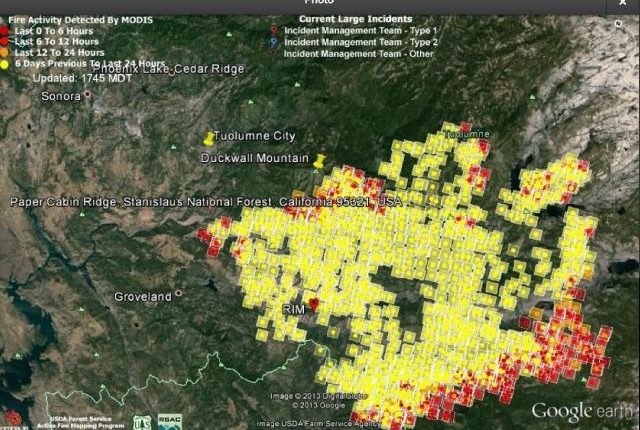Click the Photo title in header bar
Viewport: 640px width, 430px height.
tap(319, 5)
